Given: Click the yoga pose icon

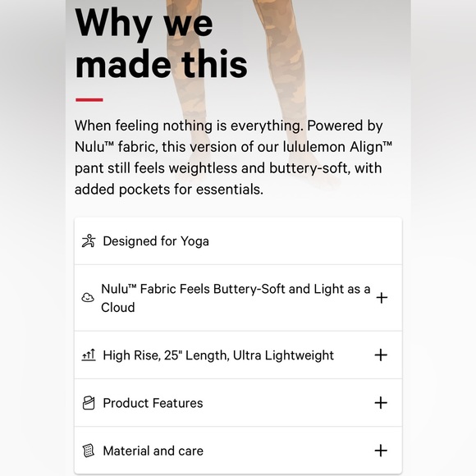Looking at the screenshot, I should tap(89, 241).
